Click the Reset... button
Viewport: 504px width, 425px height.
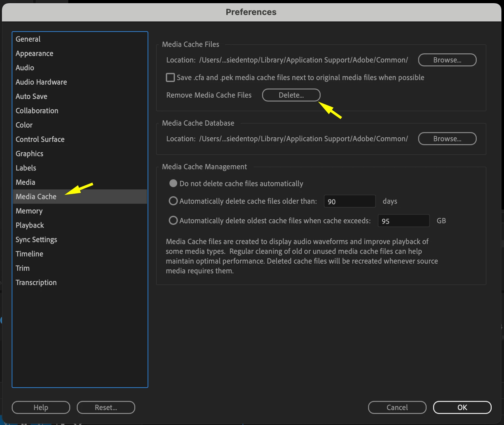(106, 407)
